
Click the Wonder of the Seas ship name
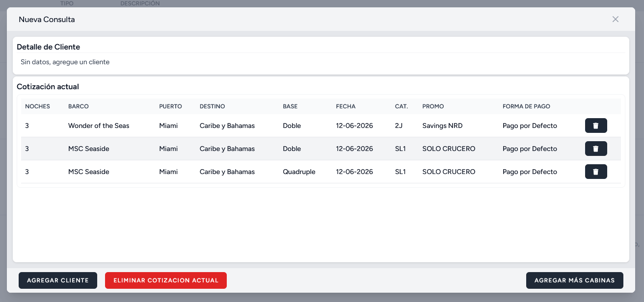[99, 126]
